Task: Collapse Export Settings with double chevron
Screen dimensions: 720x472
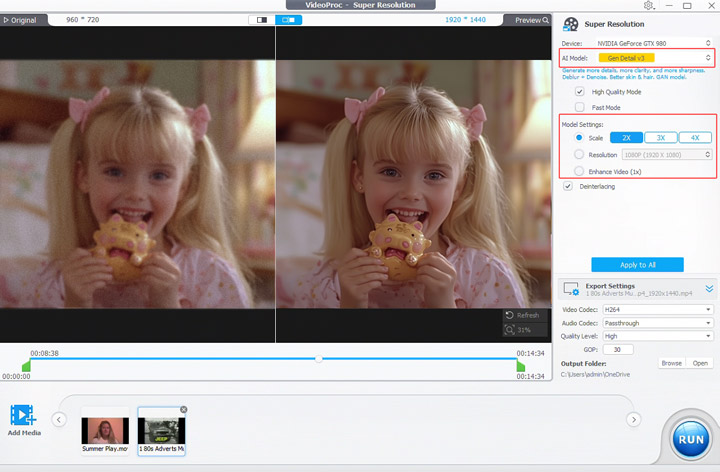Action: (709, 289)
